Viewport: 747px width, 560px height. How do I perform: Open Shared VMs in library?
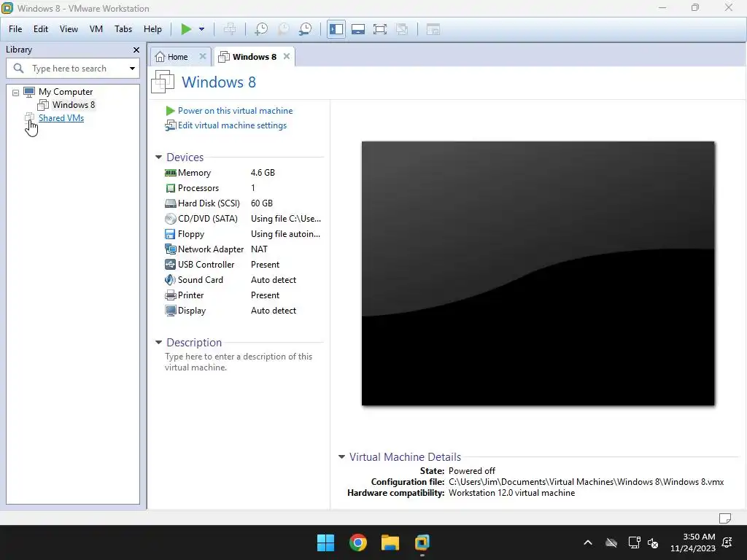[61, 118]
